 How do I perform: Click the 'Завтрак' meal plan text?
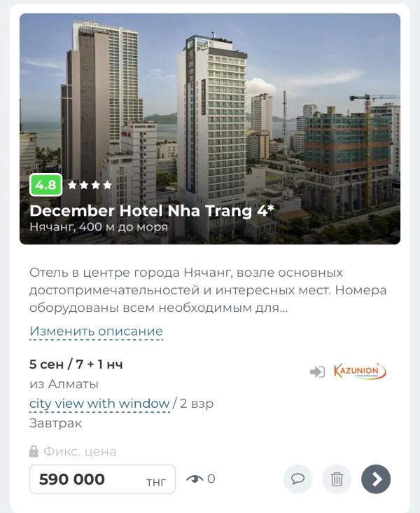tap(55, 423)
